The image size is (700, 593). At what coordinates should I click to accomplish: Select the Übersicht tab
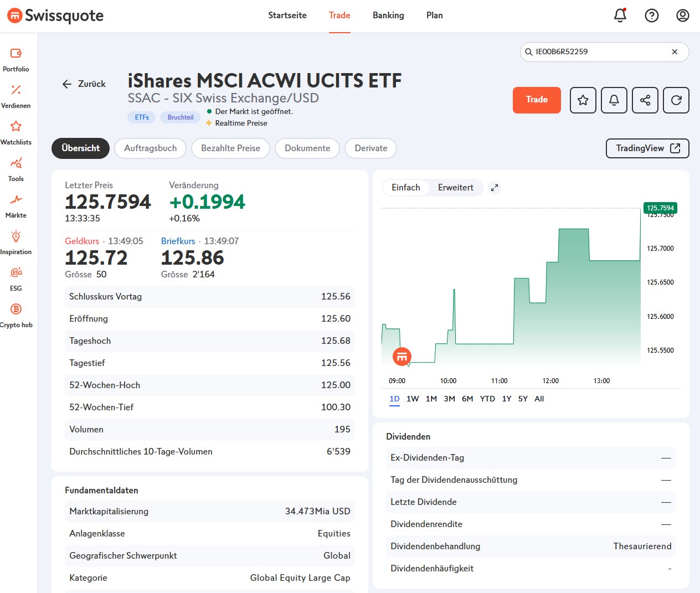pyautogui.click(x=81, y=148)
